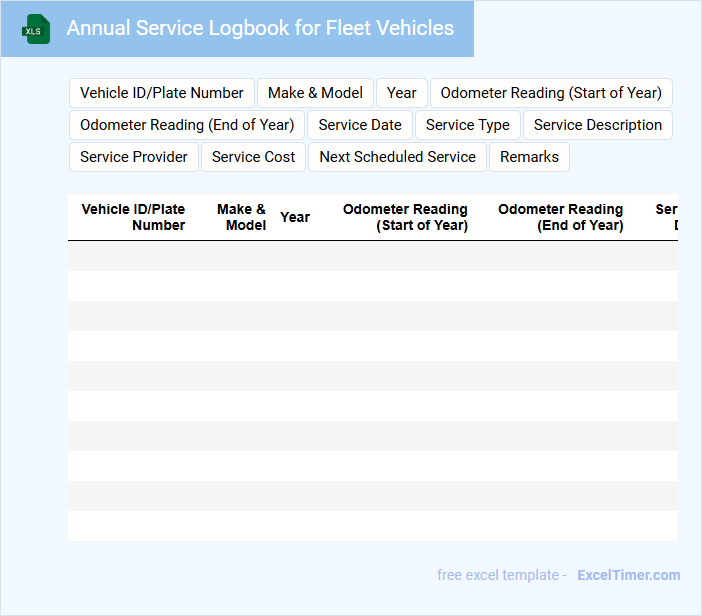
Task: Click the Remarks tag
Action: tap(529, 157)
